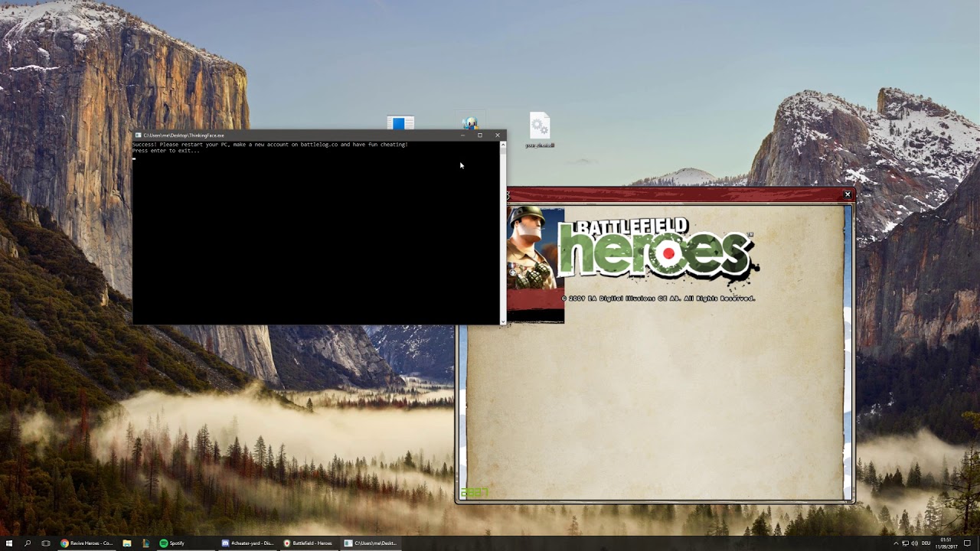The width and height of the screenshot is (980, 551).
Task: Click the ThinkingFace.exe title bar path
Action: [184, 135]
